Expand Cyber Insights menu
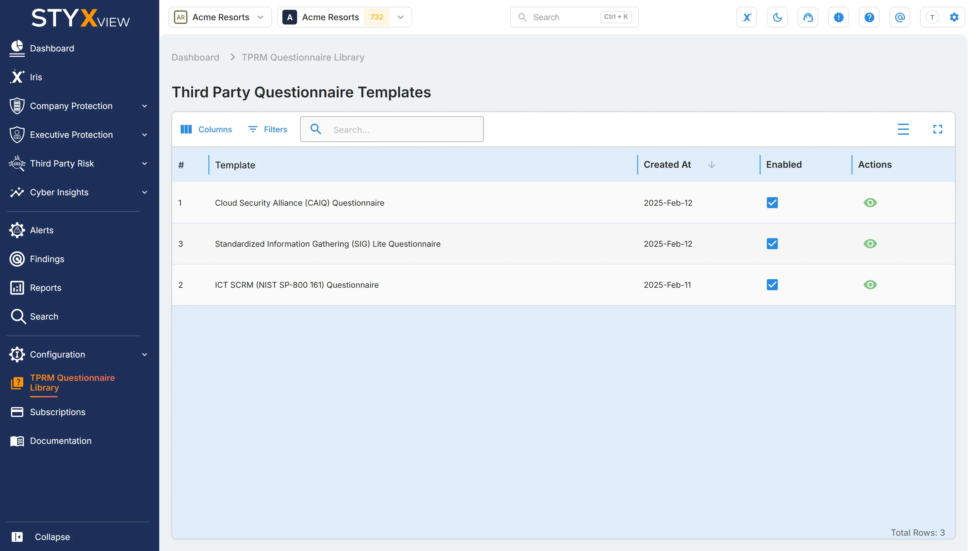 (x=144, y=193)
